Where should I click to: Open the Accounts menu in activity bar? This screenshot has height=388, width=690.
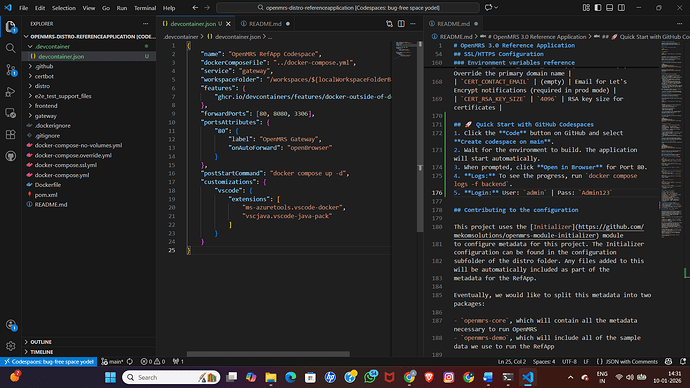click(11, 325)
